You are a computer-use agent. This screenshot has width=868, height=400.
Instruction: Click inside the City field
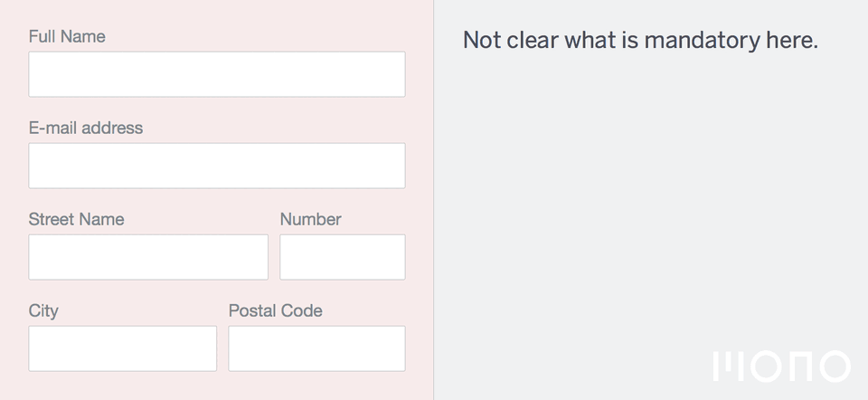[123, 348]
